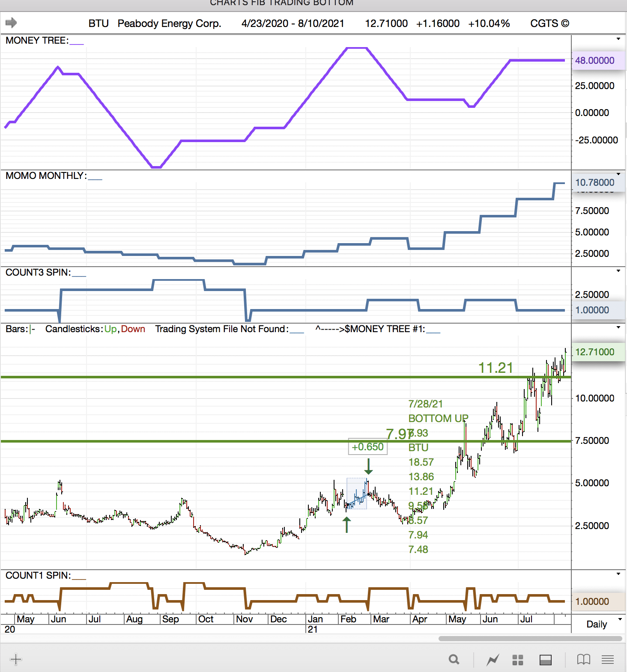Click the horizontal scrollbar thumb below chart
The height and width of the screenshot is (672, 627).
(x=530, y=639)
